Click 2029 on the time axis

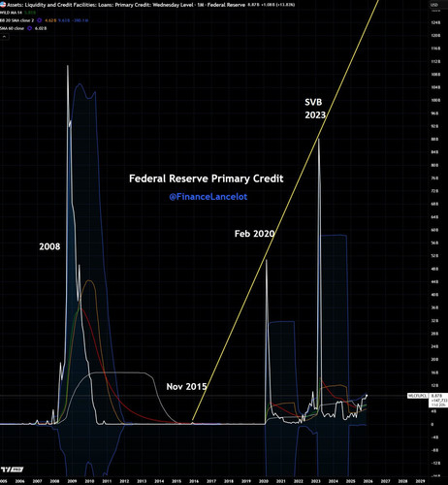coord(420,481)
